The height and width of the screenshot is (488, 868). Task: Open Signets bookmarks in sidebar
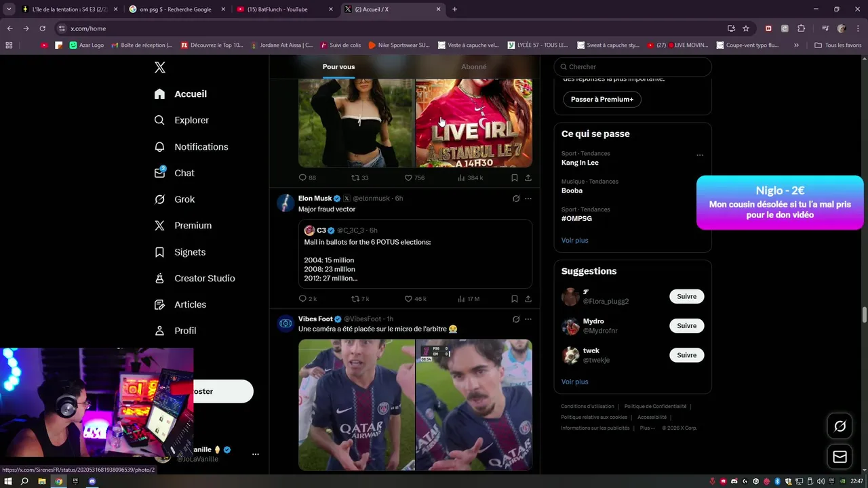pos(180,252)
